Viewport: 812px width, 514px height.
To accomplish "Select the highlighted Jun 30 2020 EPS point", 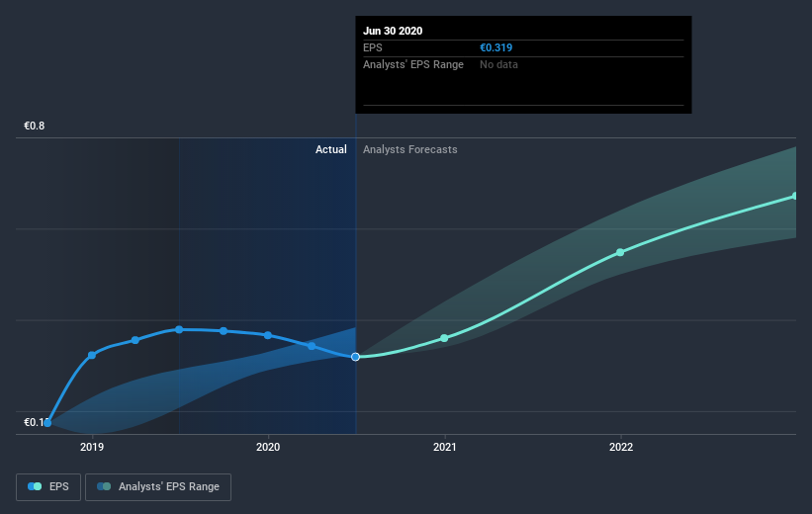I will pos(355,357).
